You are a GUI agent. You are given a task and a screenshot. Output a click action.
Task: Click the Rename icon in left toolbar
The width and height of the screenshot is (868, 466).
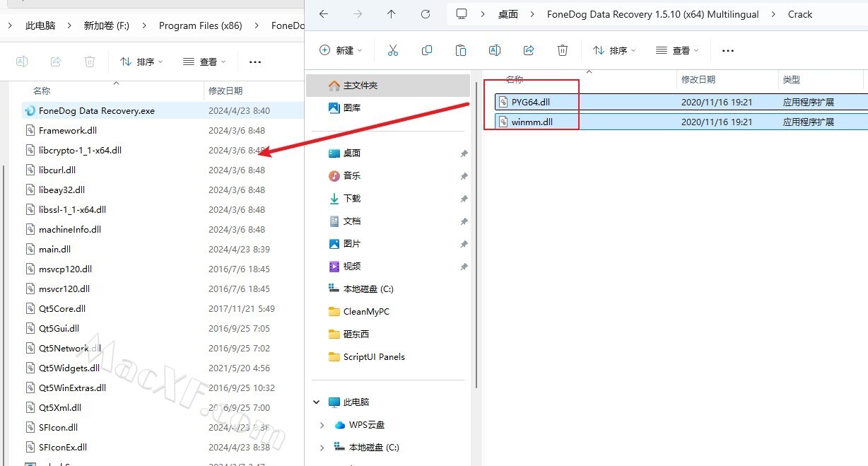pos(22,62)
